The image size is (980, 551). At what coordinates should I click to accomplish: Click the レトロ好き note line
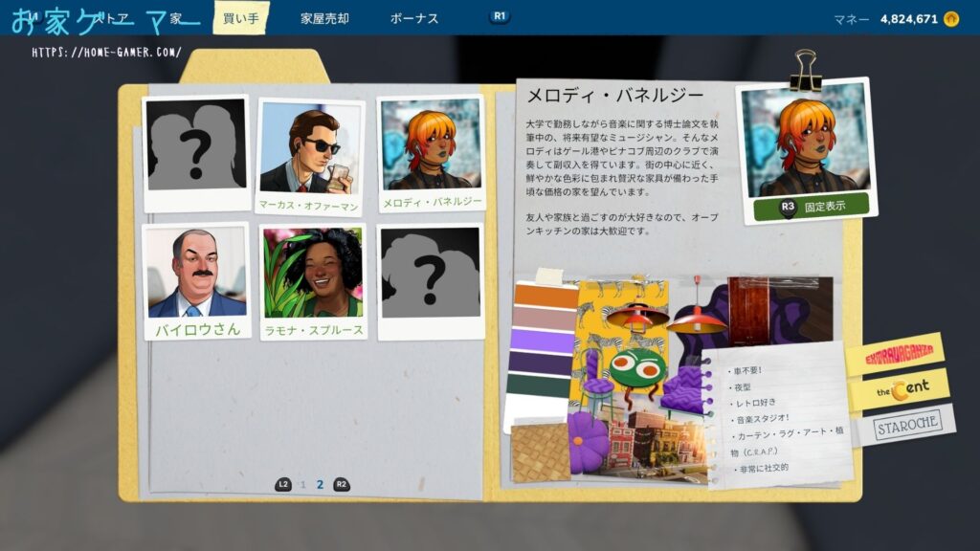(752, 403)
